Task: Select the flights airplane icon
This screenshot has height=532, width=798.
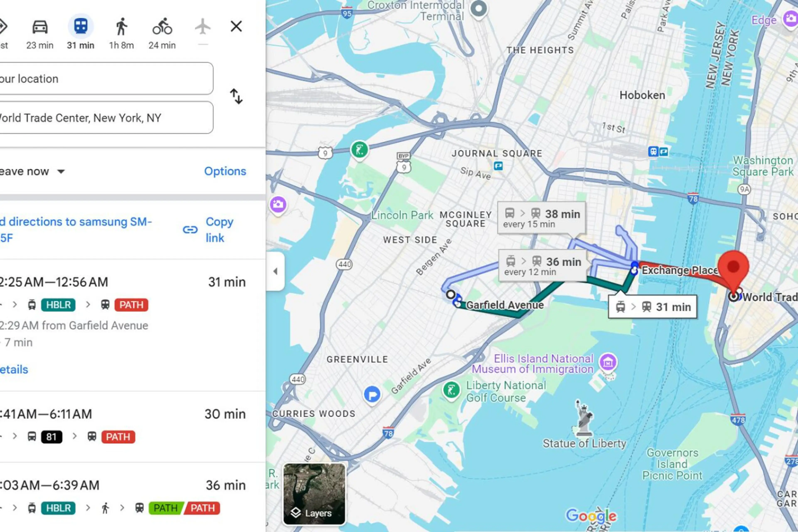Action: tap(203, 26)
